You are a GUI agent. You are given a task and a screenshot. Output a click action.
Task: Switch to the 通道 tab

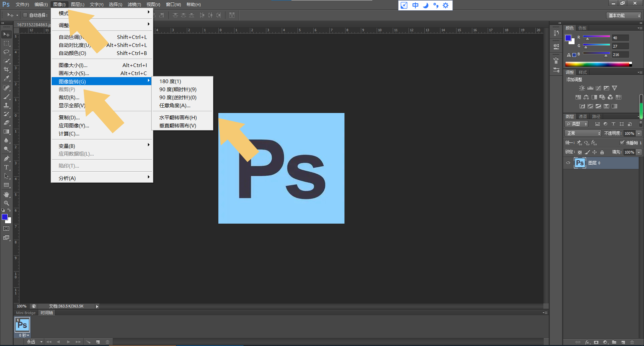click(x=583, y=117)
